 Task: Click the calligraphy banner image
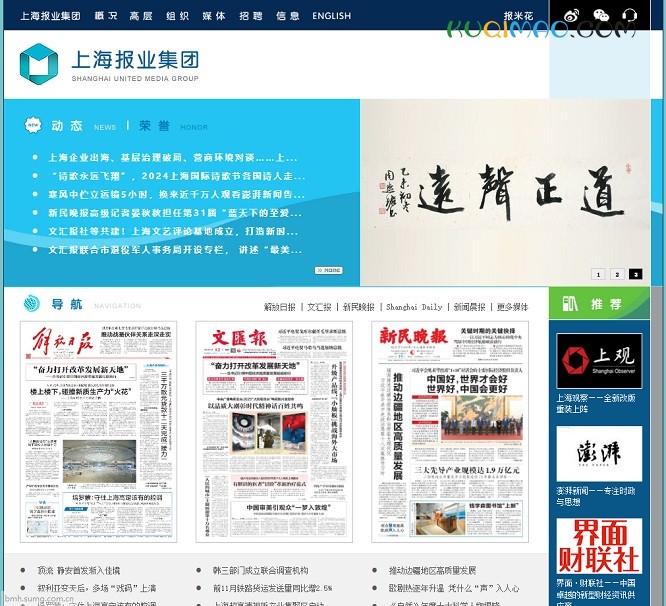tap(505, 192)
